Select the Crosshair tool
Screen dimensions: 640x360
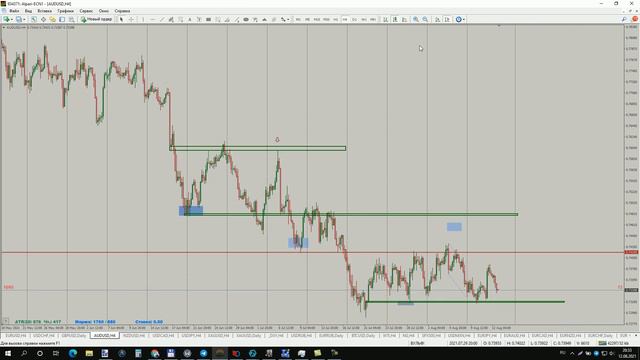pos(131,19)
